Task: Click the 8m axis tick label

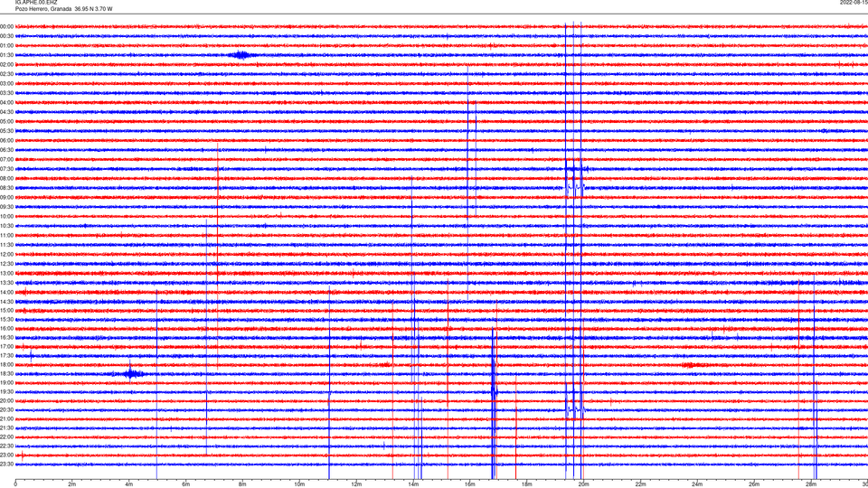Action: [242, 484]
